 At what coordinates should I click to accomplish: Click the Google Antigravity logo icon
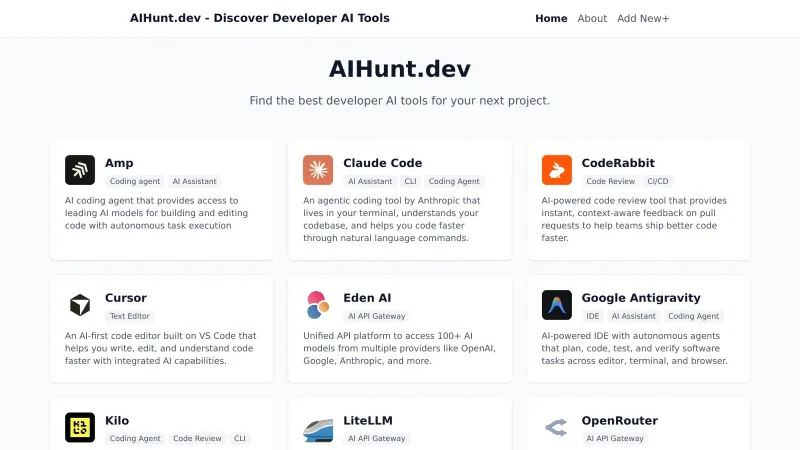[x=557, y=305]
